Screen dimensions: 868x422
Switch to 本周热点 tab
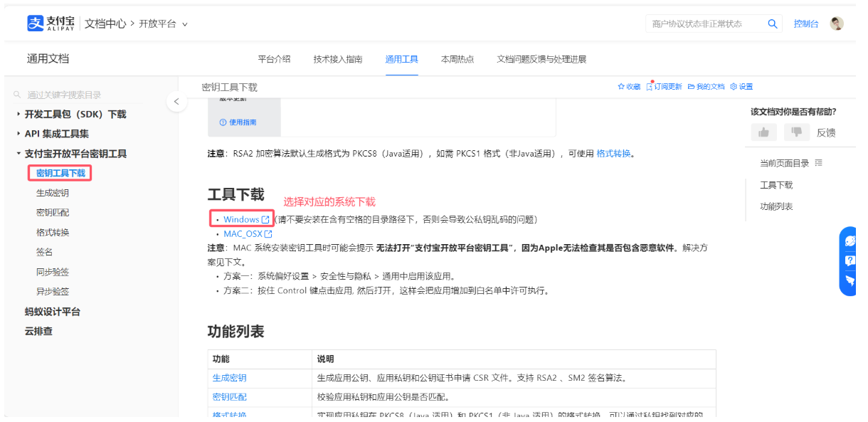(x=457, y=59)
